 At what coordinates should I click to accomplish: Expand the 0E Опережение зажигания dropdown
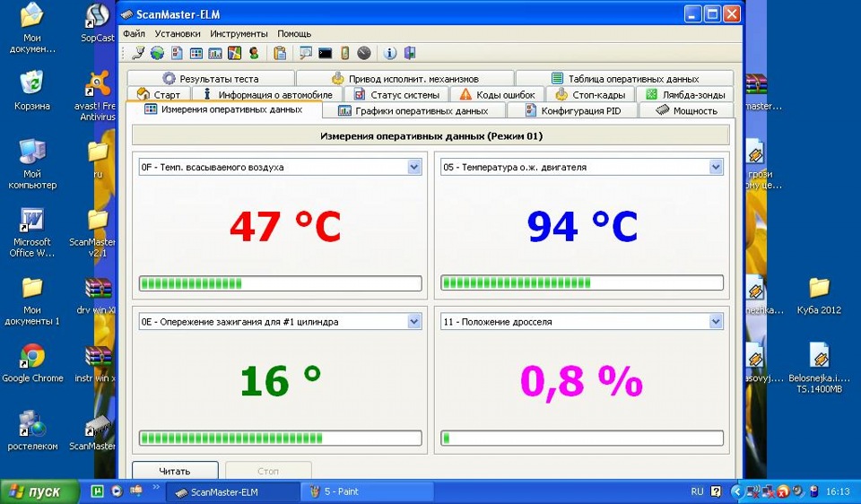click(x=414, y=322)
